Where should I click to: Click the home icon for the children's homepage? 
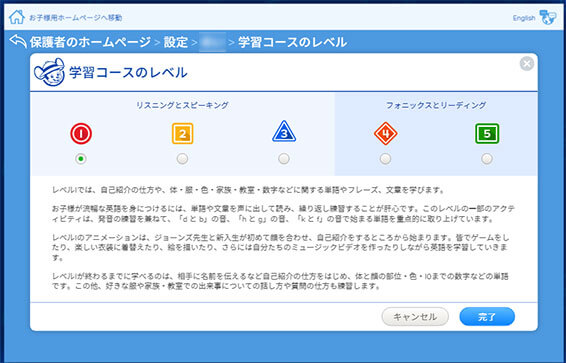pos(17,17)
